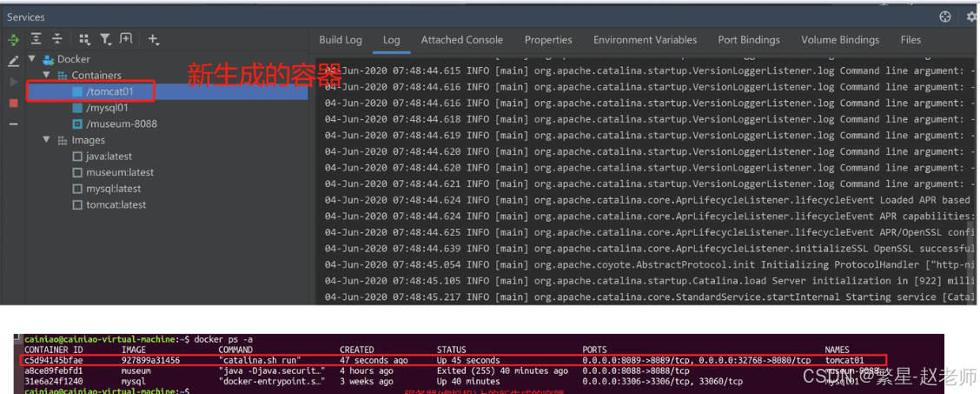Click the green Deploy arrows icon

[x=13, y=40]
